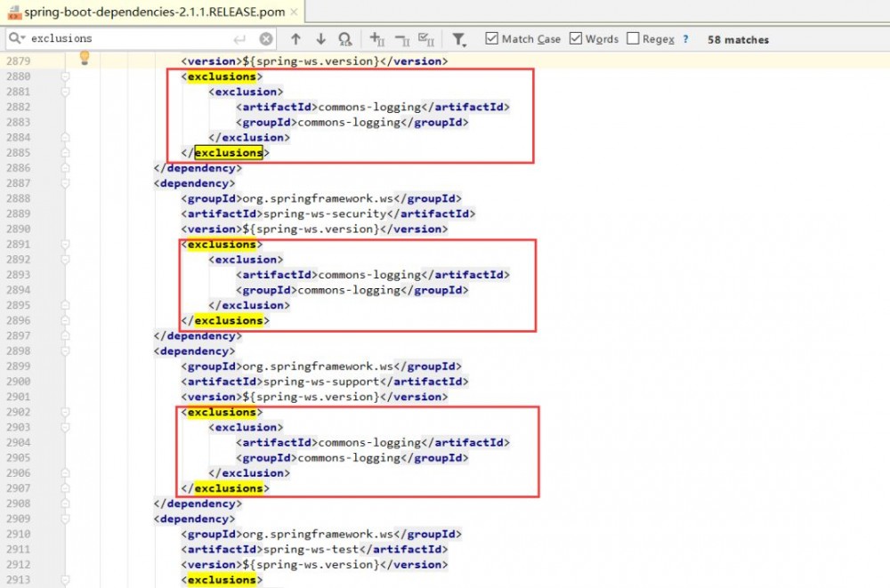Image resolution: width=890 pixels, height=588 pixels.
Task: Toggle the Match Case checkbox
Action: click(491, 38)
